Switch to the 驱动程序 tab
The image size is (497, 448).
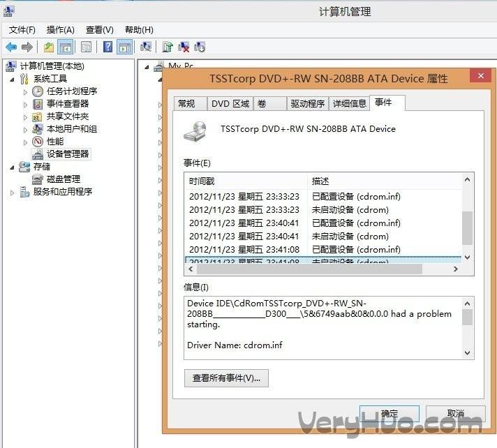point(307,103)
